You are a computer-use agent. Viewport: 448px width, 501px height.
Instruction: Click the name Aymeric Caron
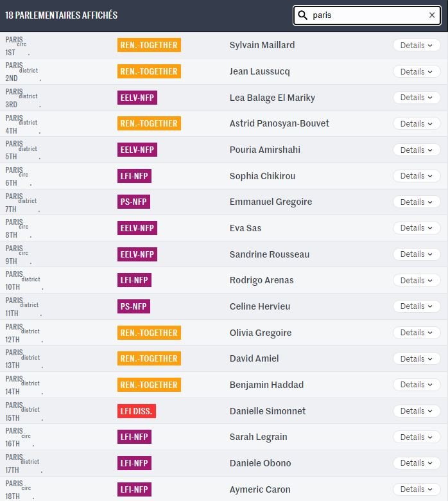259,489
